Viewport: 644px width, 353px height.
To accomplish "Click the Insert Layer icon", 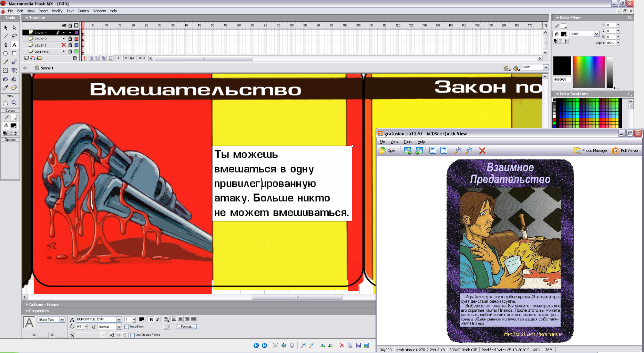I will (26, 58).
